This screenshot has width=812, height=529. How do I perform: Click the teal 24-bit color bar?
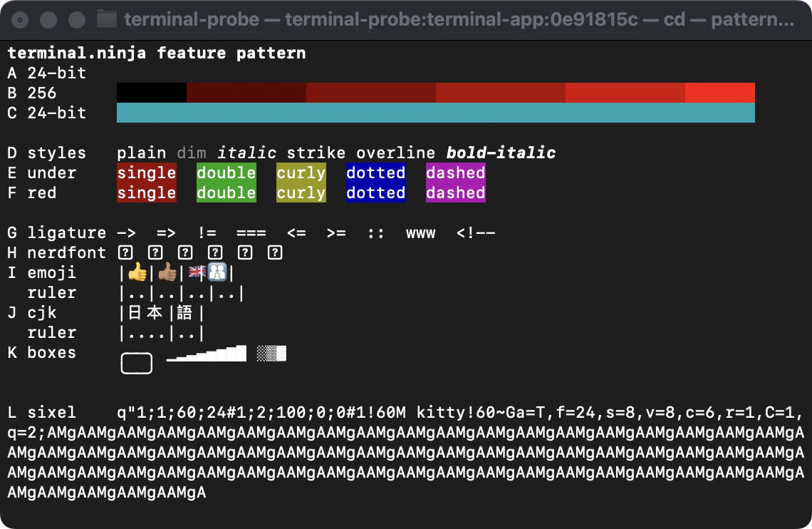coord(435,113)
